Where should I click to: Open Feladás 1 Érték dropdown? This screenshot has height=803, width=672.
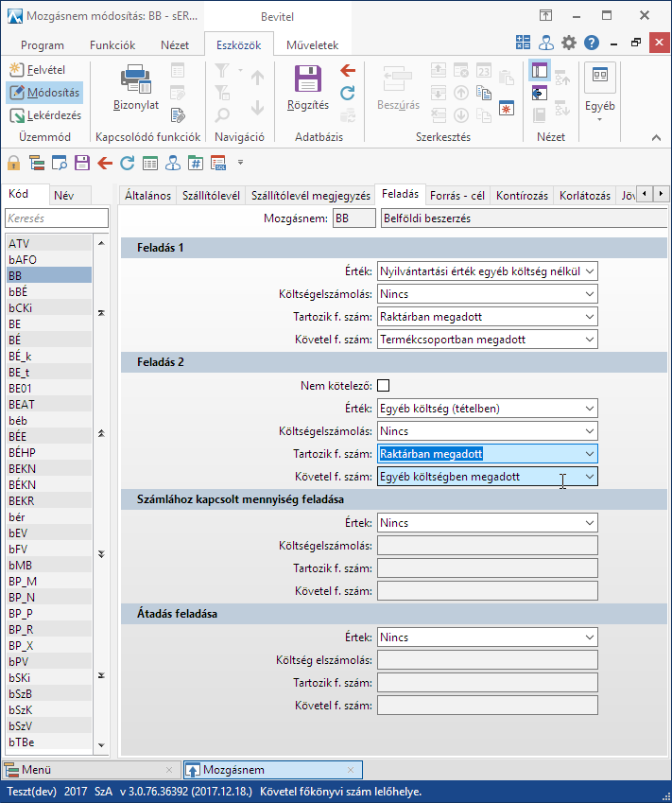tap(590, 271)
